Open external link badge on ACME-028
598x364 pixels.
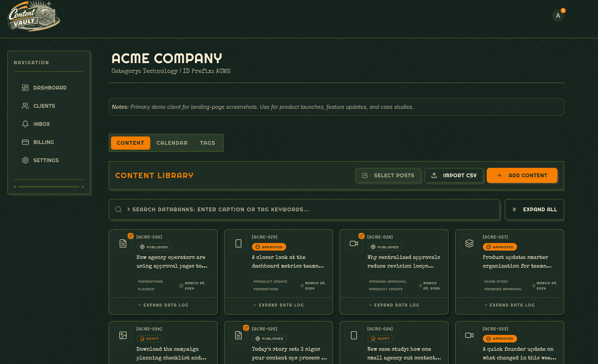click(x=361, y=236)
